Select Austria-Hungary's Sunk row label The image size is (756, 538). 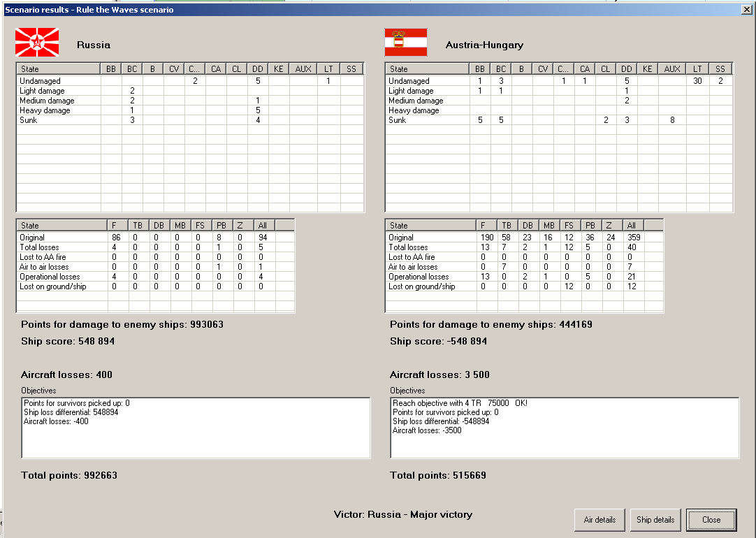tap(398, 120)
